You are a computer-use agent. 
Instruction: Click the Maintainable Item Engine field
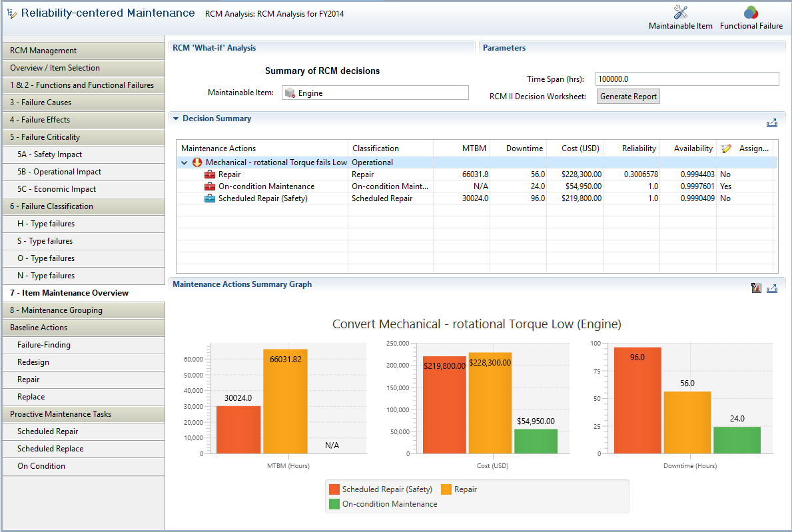click(x=375, y=93)
